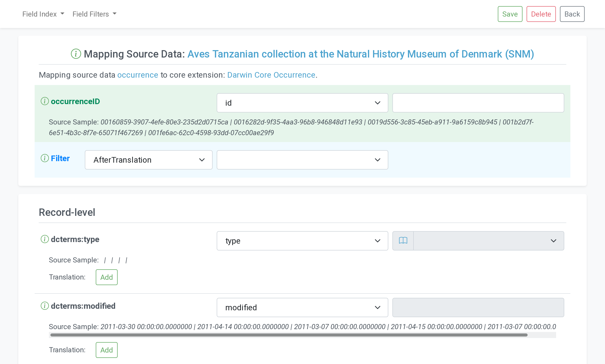
Task: Click horizontal scrollbar under modified source sample
Action: click(289, 335)
